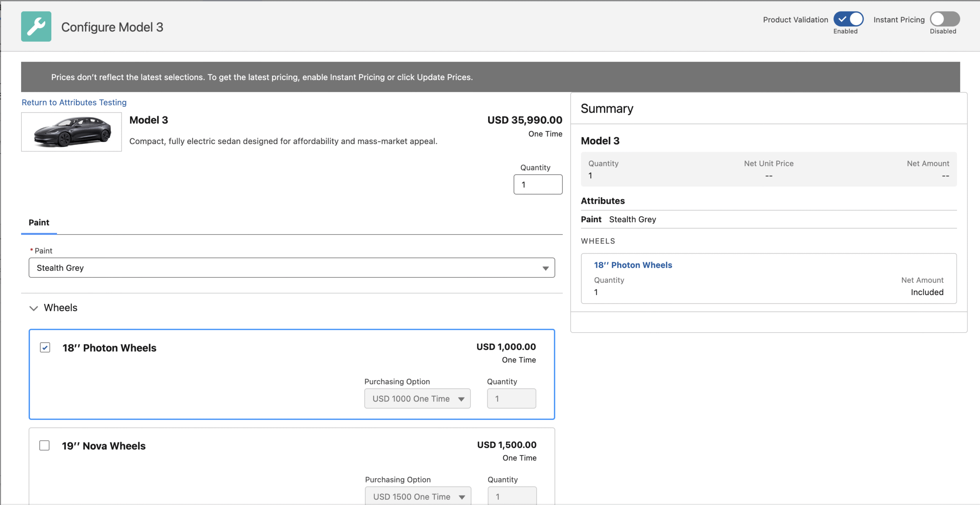Screen dimensions: 980x505
Task: Click 19'' Nova Wheels quantity field
Action: point(512,496)
